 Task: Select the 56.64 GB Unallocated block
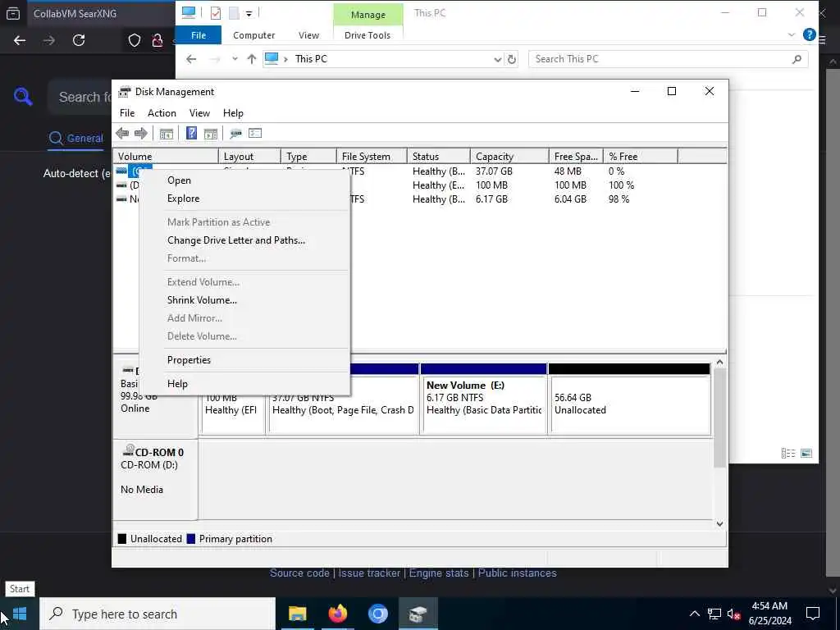(629, 399)
